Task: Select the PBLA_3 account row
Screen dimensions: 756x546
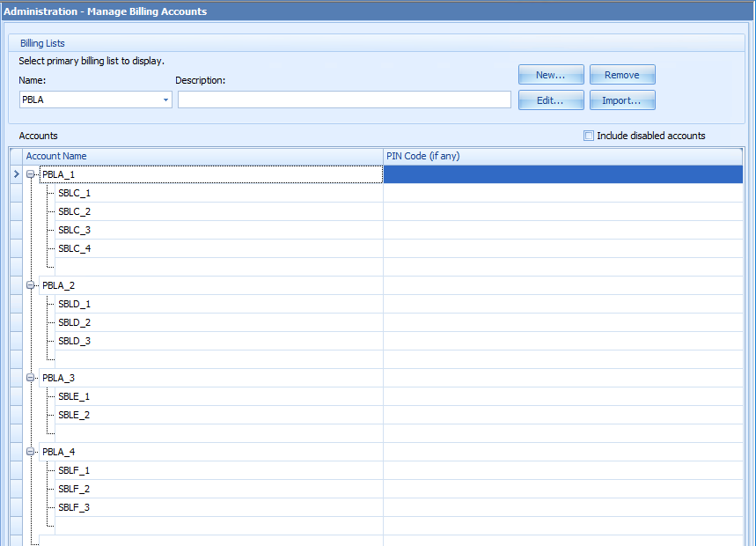Action: click(59, 377)
